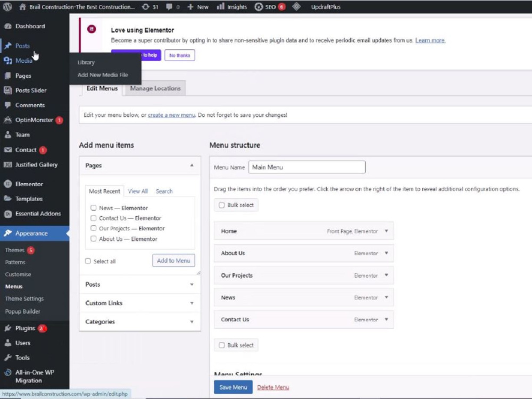Viewport: 532px width, 399px height.
Task: Click the plus New icon in admin bar
Action: pos(190,7)
